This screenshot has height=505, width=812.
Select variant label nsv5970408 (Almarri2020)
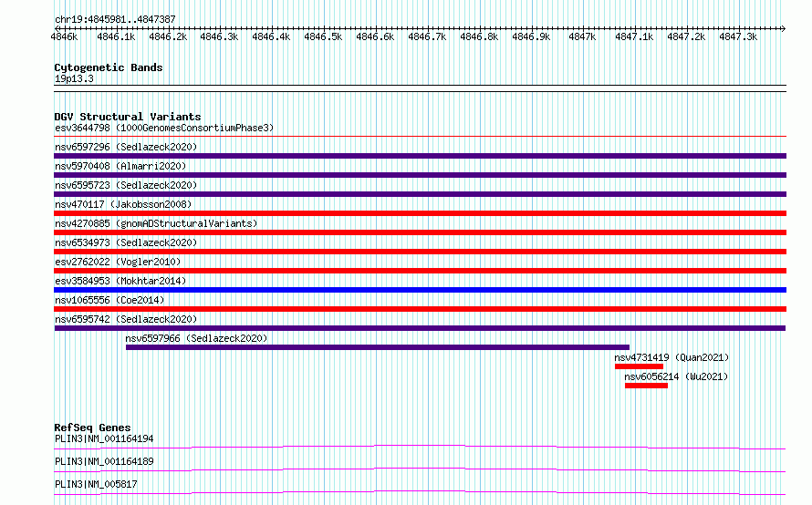(120, 166)
